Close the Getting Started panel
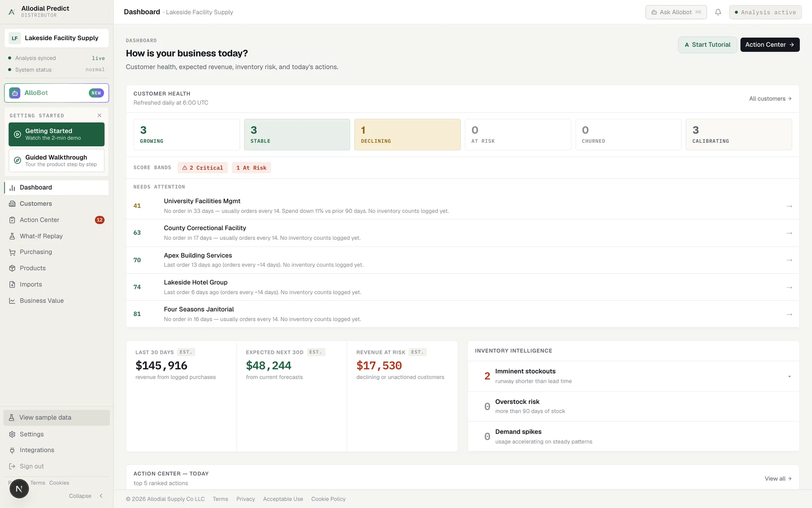Viewport: 812px width, 508px height. [x=99, y=116]
